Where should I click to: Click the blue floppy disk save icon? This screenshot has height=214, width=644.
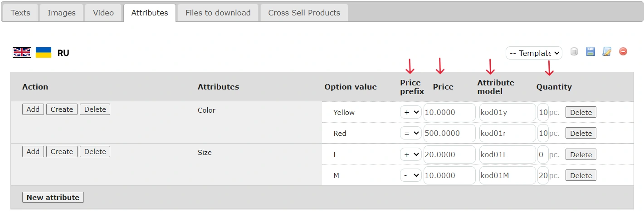590,52
